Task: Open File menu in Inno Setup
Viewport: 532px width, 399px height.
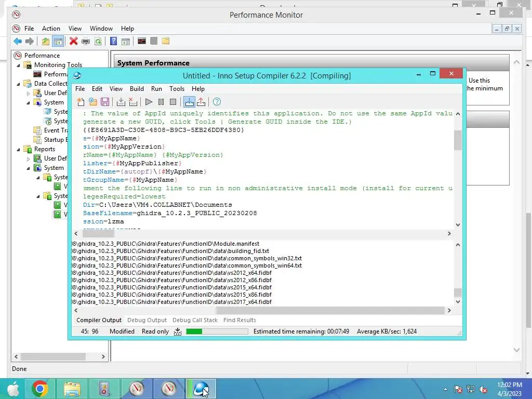Action: [80, 88]
